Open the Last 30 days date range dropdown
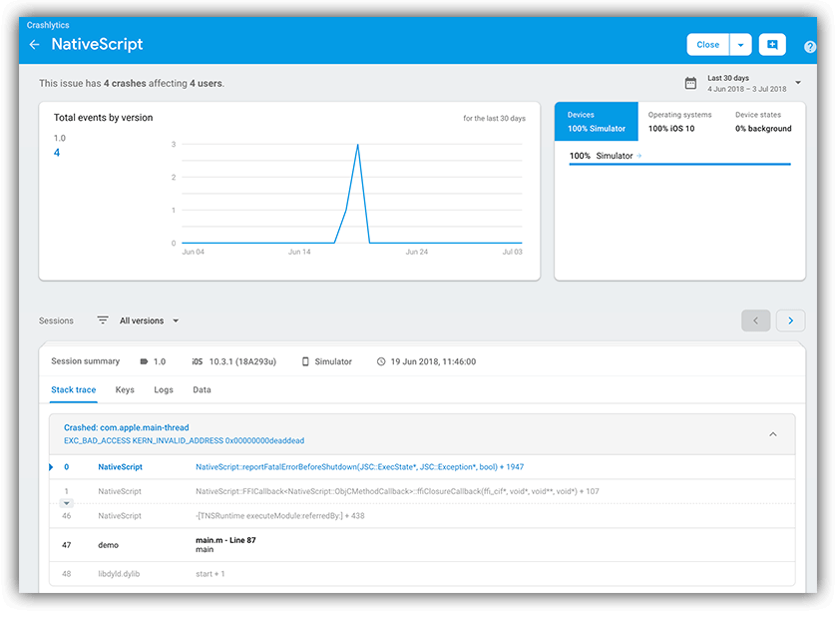This screenshot has height=618, width=840. 795,82
